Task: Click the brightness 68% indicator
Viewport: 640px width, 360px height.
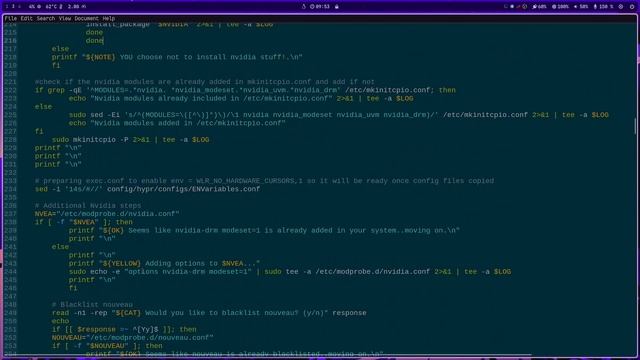Action: click(540, 7)
